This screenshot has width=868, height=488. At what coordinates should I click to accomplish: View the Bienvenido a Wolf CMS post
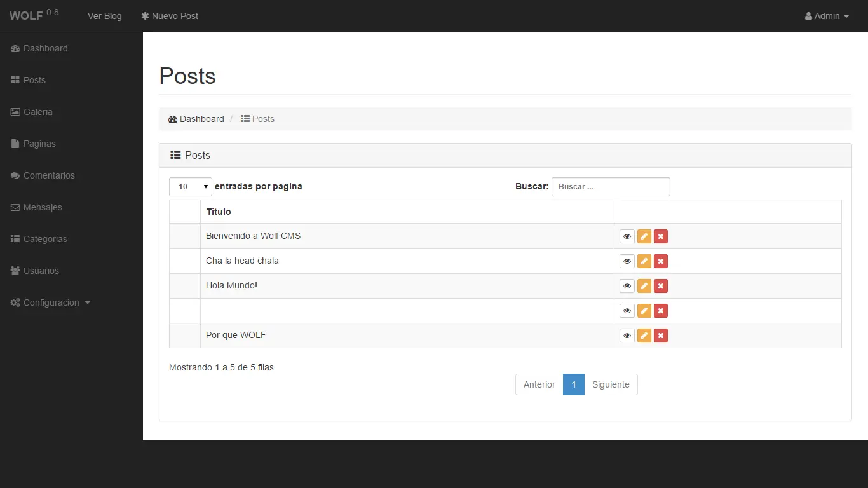pos(627,236)
